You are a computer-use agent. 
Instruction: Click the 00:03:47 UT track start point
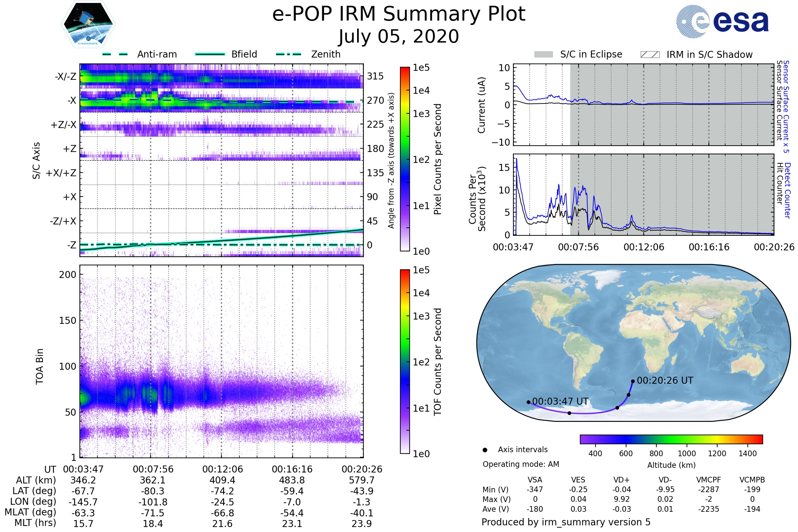point(528,402)
